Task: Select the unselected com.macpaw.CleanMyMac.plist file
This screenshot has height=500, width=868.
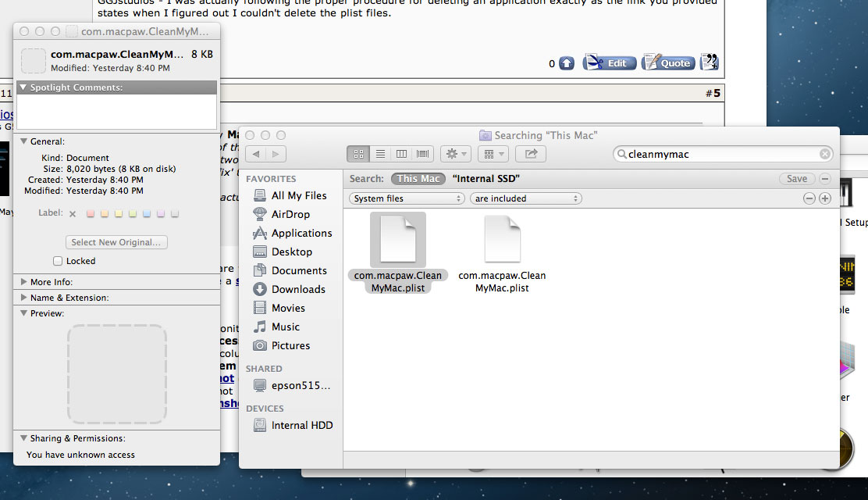Action: click(x=502, y=253)
